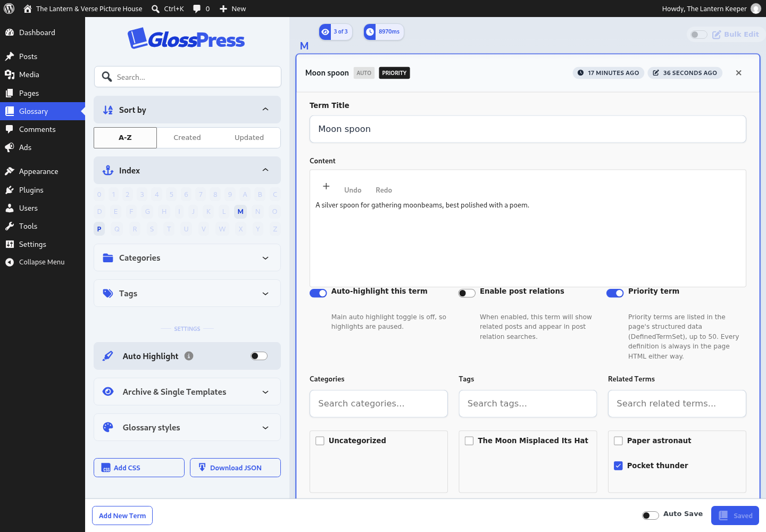The height and width of the screenshot is (532, 766).
Task: Click the eye icon showing 3 of 3
Action: [325, 32]
